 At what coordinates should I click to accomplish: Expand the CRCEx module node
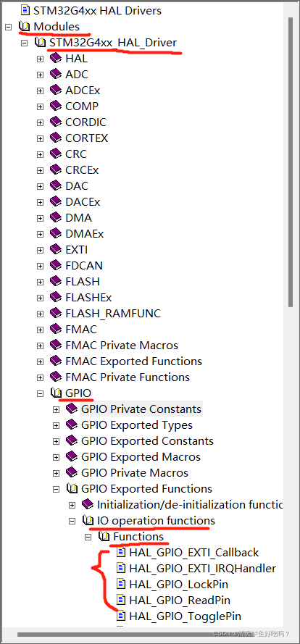click(x=40, y=170)
